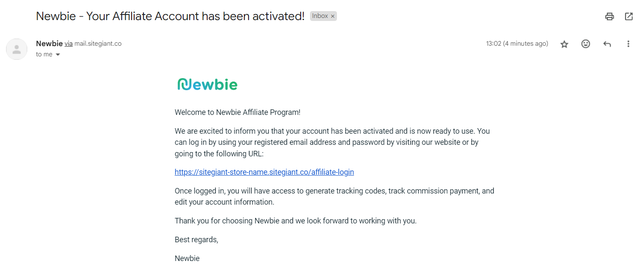Click the sender's profile avatar
Viewport: 644px width, 273px height.
[17, 49]
